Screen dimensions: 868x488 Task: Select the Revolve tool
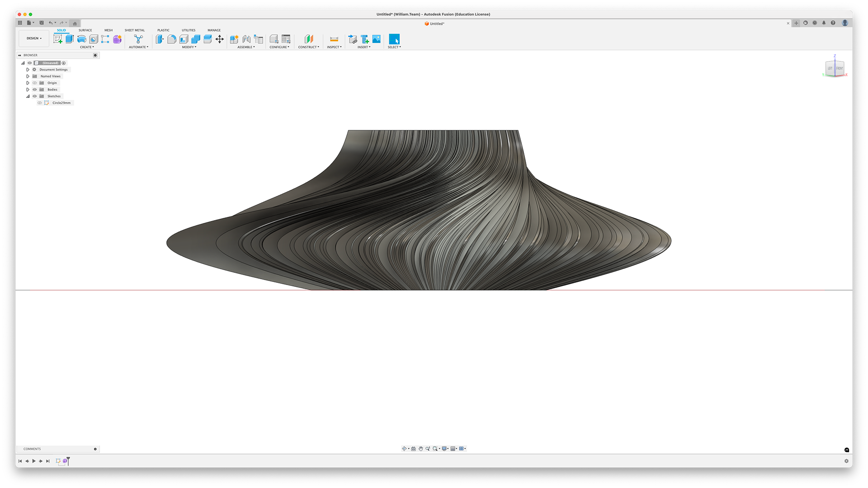(x=82, y=39)
